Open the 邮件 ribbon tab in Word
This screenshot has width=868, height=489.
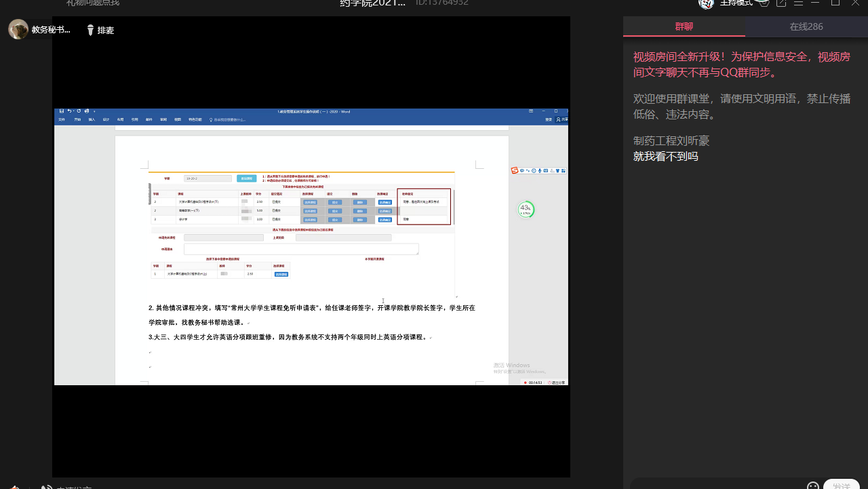[x=149, y=119]
